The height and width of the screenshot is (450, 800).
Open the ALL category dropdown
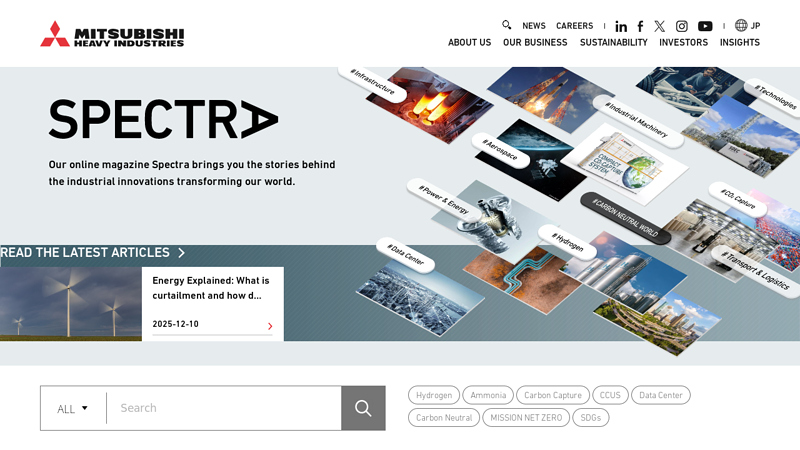point(72,409)
